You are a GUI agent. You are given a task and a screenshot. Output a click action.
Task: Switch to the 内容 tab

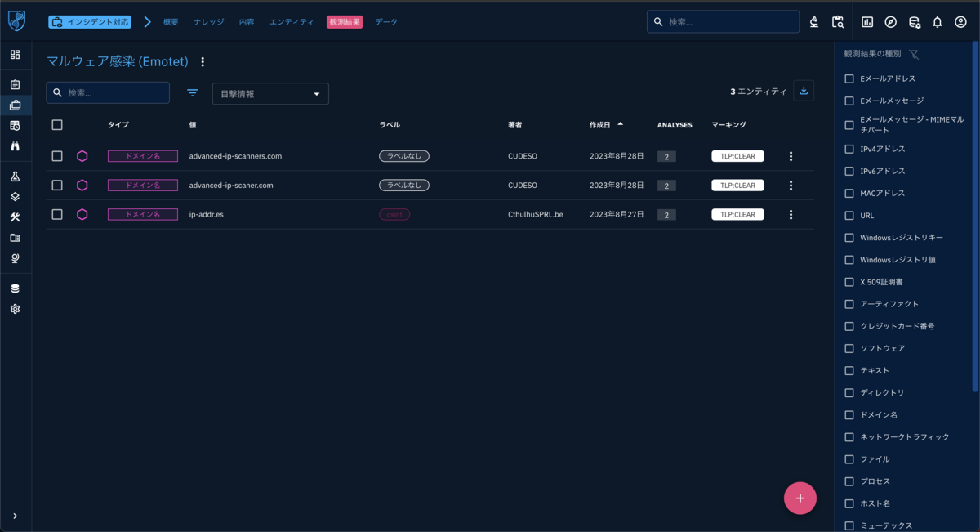point(247,22)
